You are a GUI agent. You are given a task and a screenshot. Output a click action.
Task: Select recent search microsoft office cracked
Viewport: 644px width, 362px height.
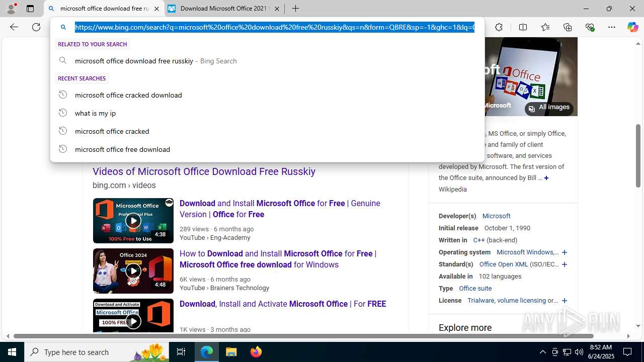(267, 131)
